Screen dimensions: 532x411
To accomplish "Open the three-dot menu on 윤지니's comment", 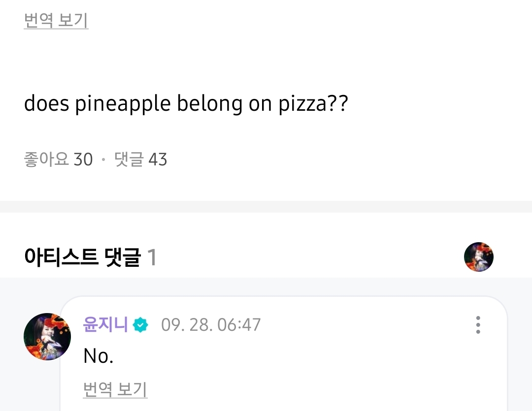I will click(478, 325).
